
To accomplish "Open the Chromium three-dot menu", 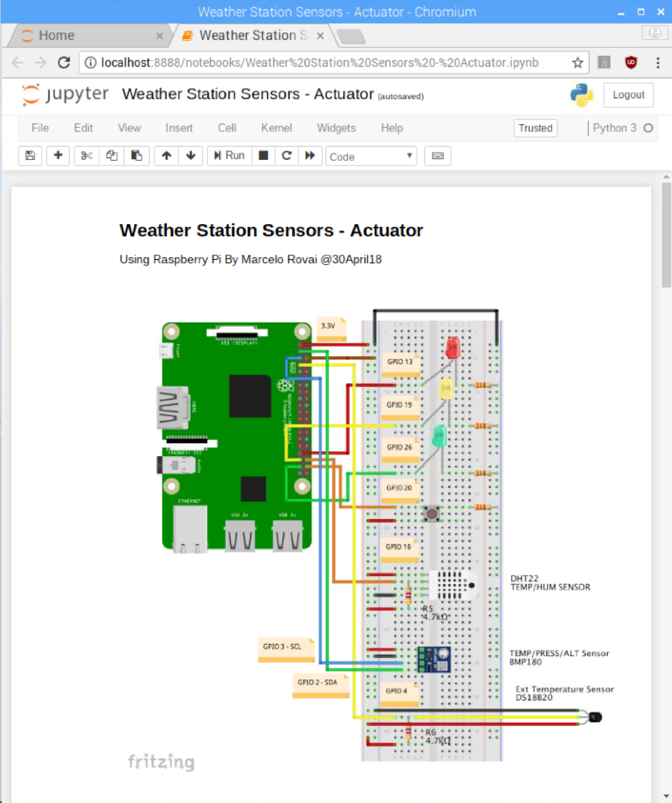I will pyautogui.click(x=658, y=63).
